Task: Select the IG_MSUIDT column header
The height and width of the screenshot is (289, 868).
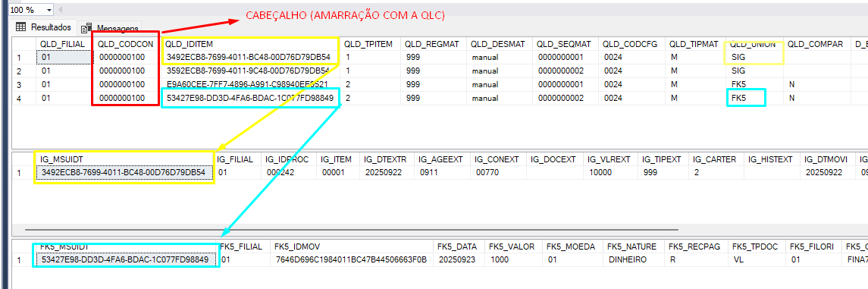Action: 124,159
